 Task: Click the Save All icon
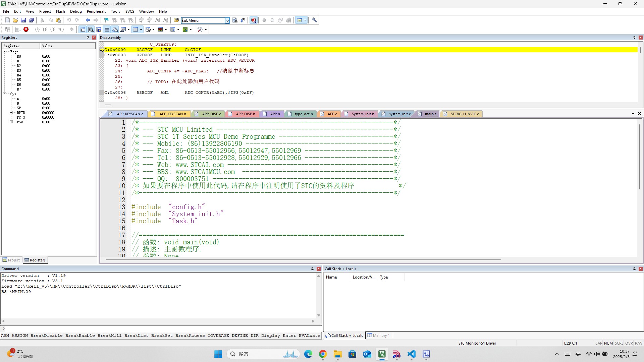coord(32,20)
